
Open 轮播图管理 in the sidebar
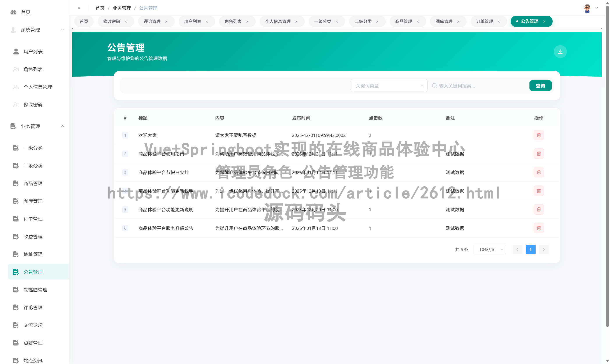[35, 289]
